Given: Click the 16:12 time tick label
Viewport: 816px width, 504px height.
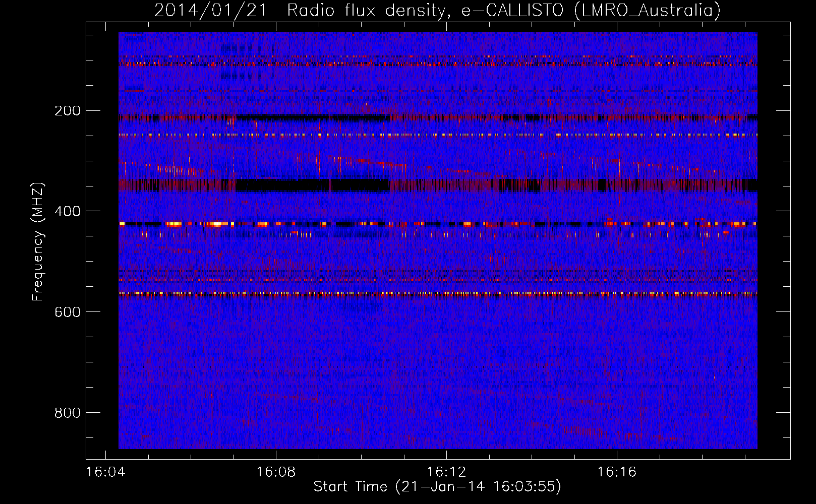Looking at the screenshot, I should click(x=446, y=472).
